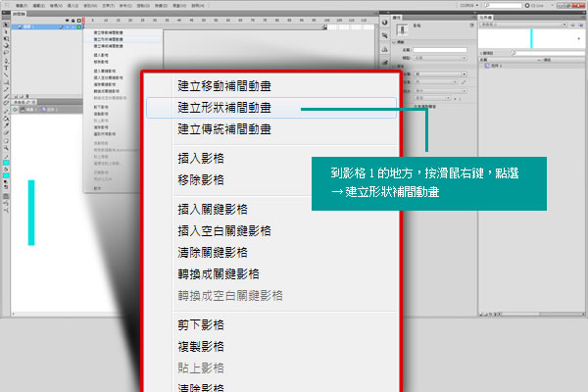Click 轉換成關鍵影格 in enlarged menu

pos(219,273)
